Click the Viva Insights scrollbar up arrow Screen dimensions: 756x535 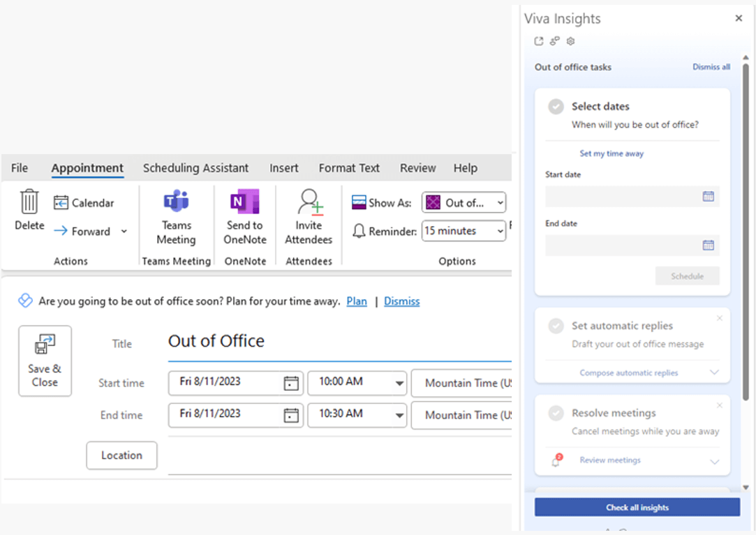pos(746,58)
